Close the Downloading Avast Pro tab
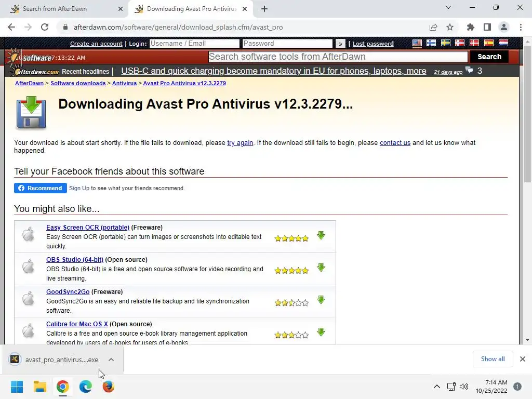The height and width of the screenshot is (399, 532). point(245,9)
